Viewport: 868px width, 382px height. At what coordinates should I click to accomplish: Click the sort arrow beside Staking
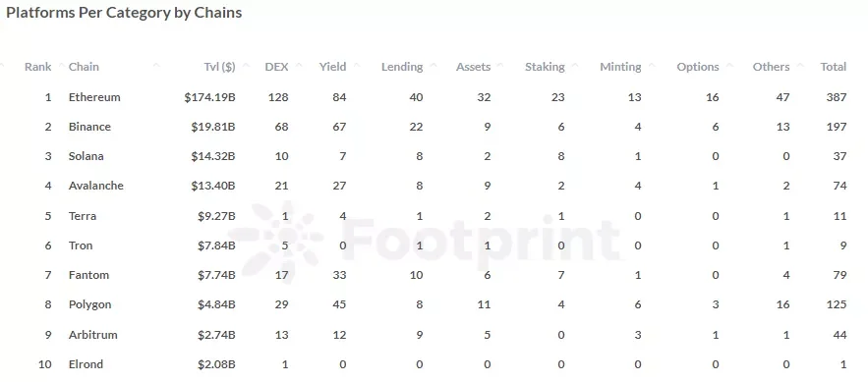point(575,66)
